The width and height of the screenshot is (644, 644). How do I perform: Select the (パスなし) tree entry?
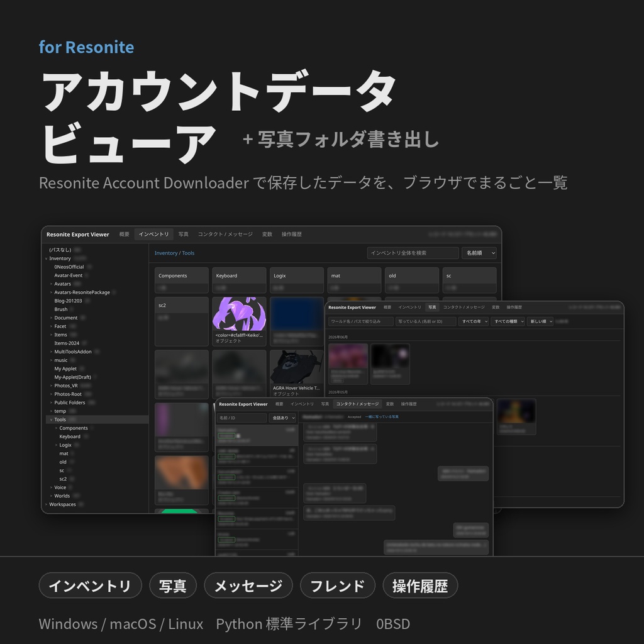(60, 250)
